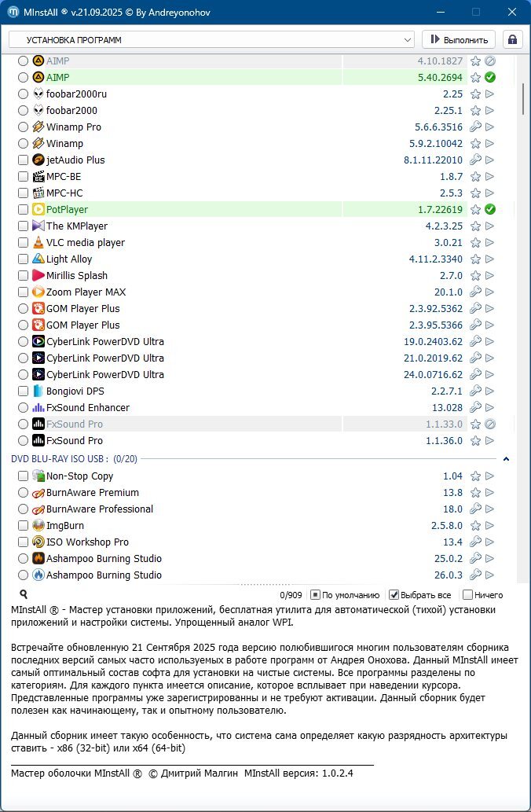531x812 pixels.
Task: Tick the Light Alloy checkbox
Action: tap(24, 259)
